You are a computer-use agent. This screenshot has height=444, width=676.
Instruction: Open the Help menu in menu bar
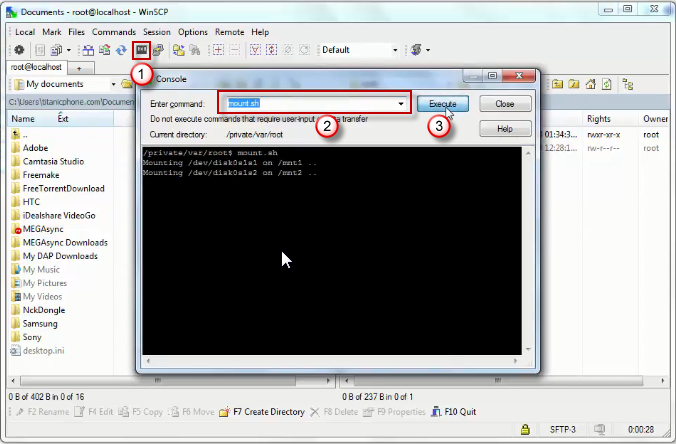coord(260,32)
